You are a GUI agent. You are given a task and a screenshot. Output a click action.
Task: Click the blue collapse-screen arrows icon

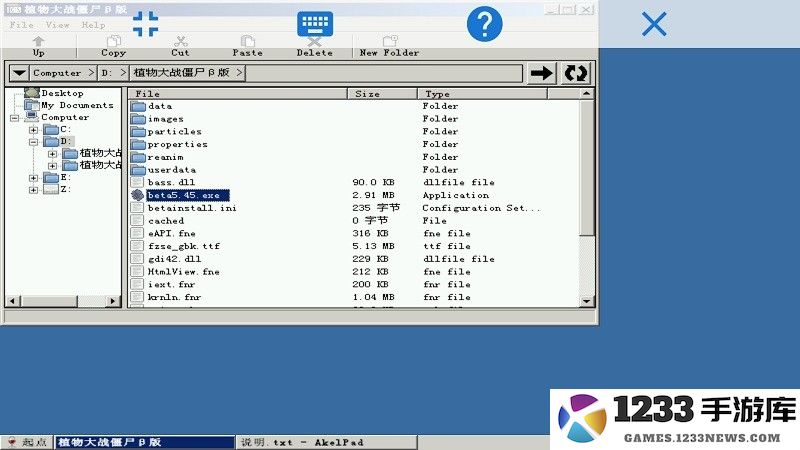[x=146, y=24]
